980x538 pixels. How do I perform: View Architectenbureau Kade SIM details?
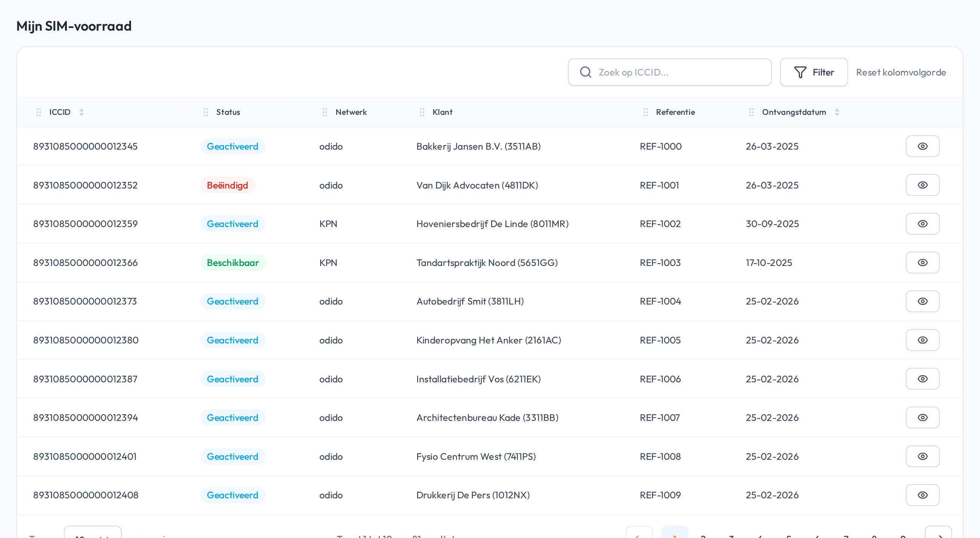922,417
